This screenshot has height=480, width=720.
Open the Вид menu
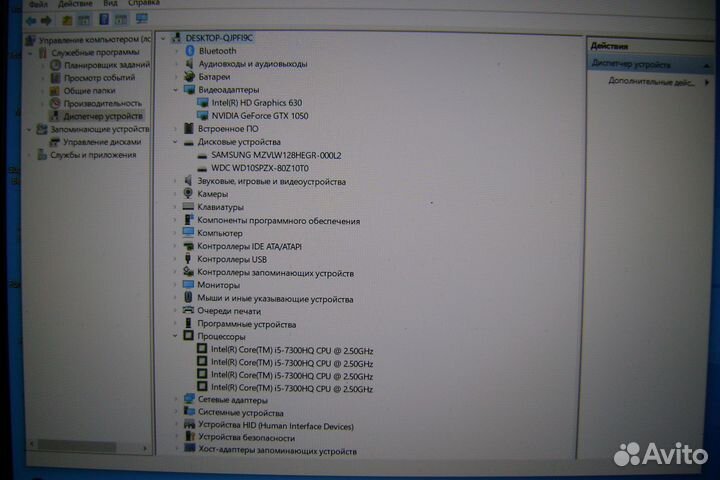click(x=110, y=3)
